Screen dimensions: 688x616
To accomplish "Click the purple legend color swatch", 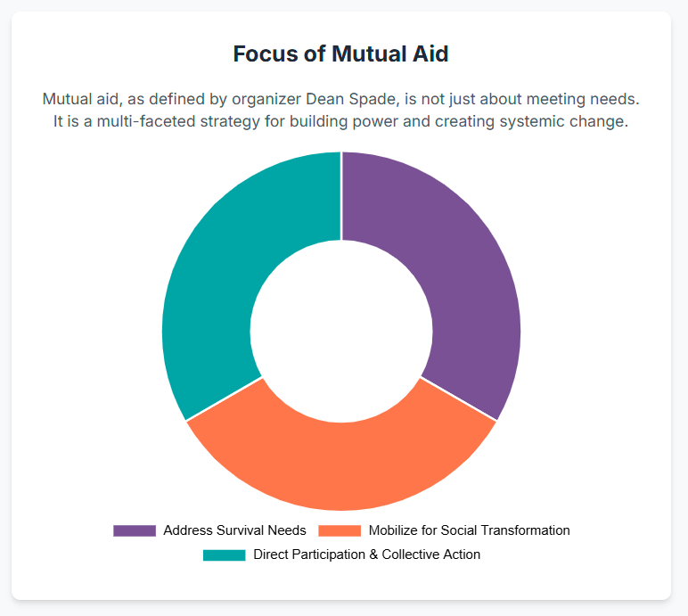I will (x=135, y=530).
